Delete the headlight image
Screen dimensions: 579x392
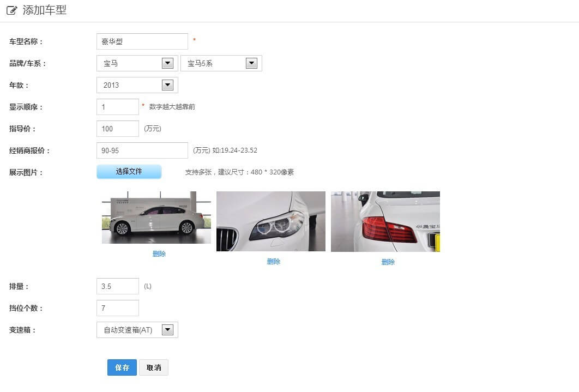[274, 261]
